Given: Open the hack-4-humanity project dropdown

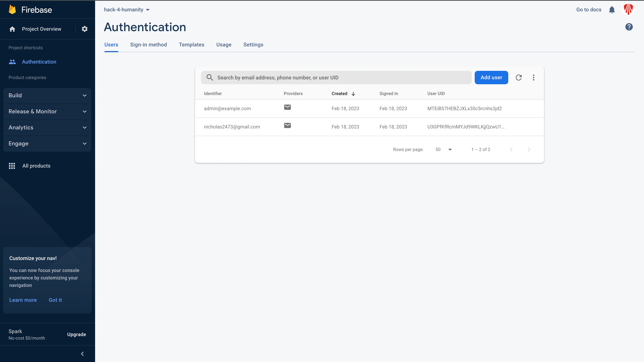Looking at the screenshot, I should [126, 10].
